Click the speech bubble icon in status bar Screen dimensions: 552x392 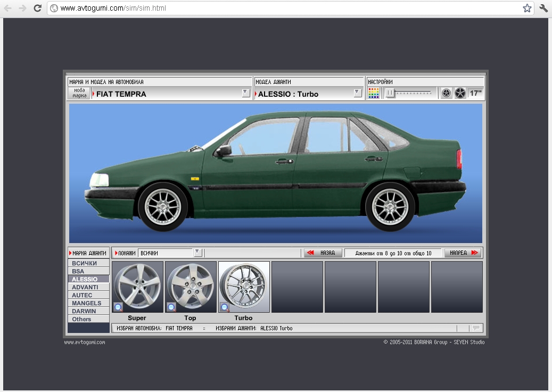(x=476, y=328)
